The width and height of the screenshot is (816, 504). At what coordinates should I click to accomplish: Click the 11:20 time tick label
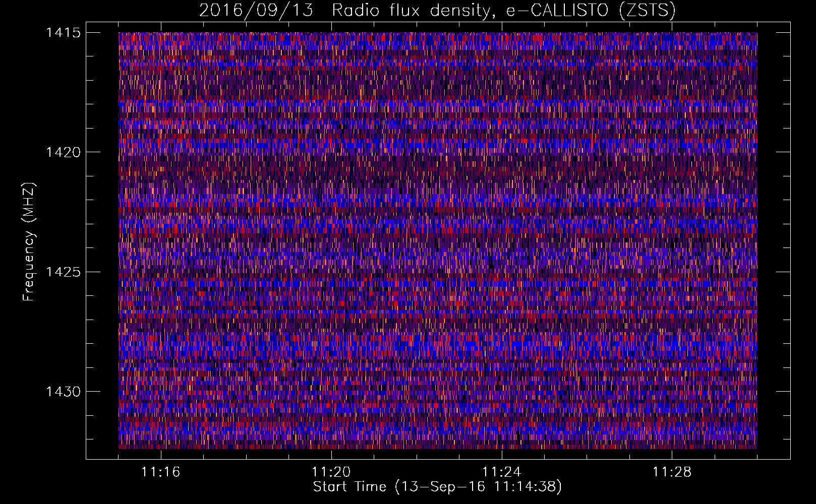coord(331,472)
